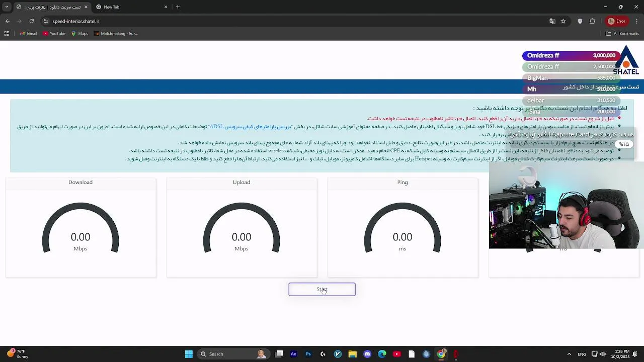Screen dimensions: 644x362
Task: Open the red YouTube app on the taskbar
Action: (396, 354)
